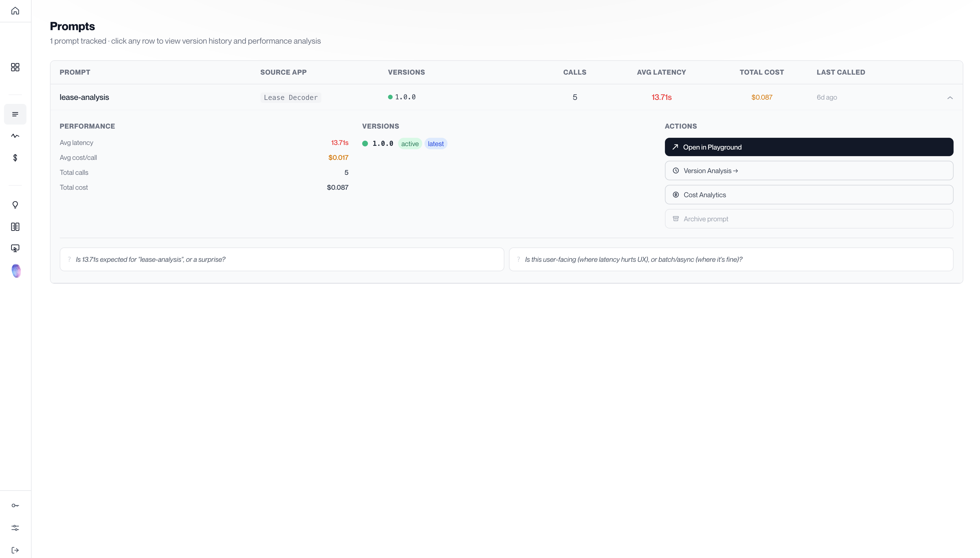Viewport: 980px width, 558px height.
Task: Open in Playground for lease-analysis
Action: (x=809, y=147)
